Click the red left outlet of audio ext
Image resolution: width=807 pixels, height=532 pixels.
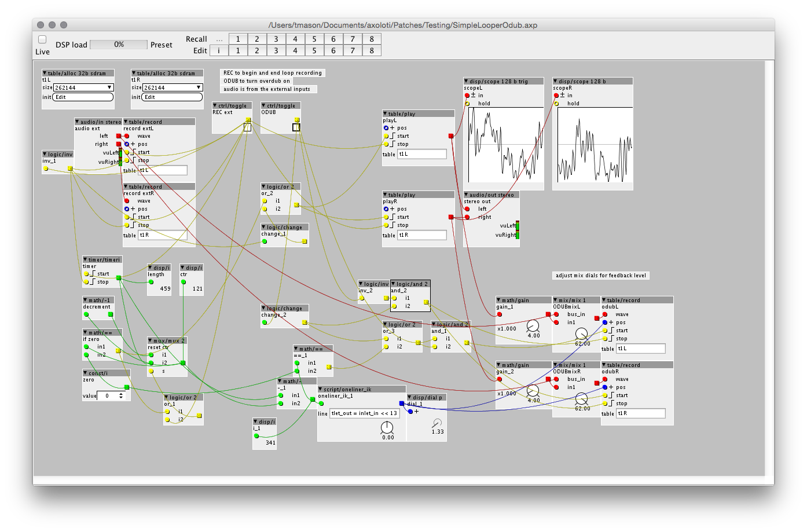point(119,136)
